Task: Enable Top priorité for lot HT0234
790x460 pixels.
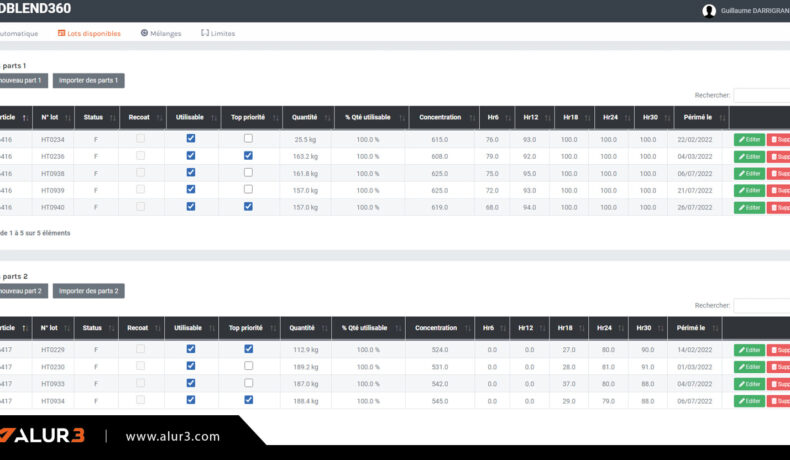Action: [248, 138]
